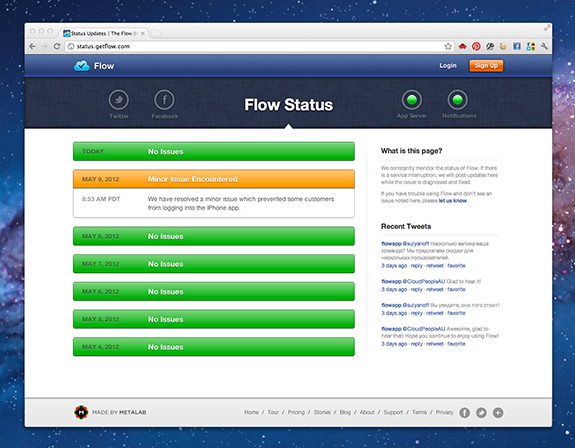Reload the page with the refresh button
575x448 pixels.
click(x=56, y=46)
